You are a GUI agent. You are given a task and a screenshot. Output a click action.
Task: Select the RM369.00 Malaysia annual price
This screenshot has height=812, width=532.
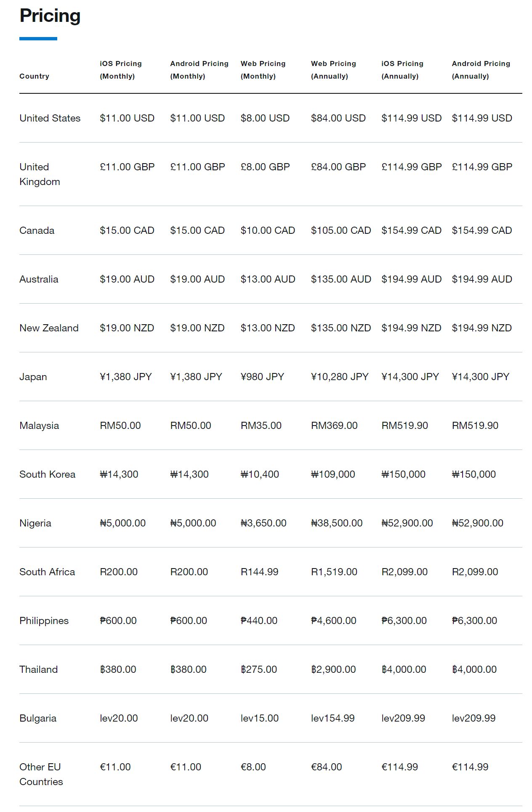(x=334, y=426)
